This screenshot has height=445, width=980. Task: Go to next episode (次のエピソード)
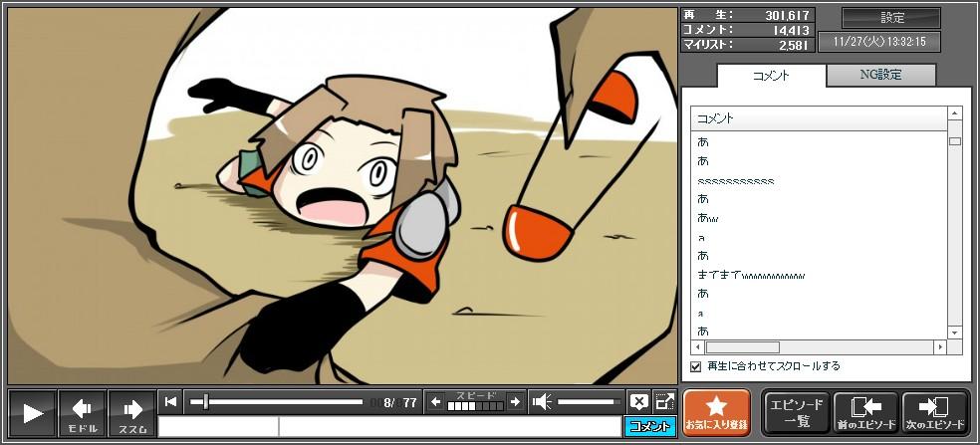point(933,412)
